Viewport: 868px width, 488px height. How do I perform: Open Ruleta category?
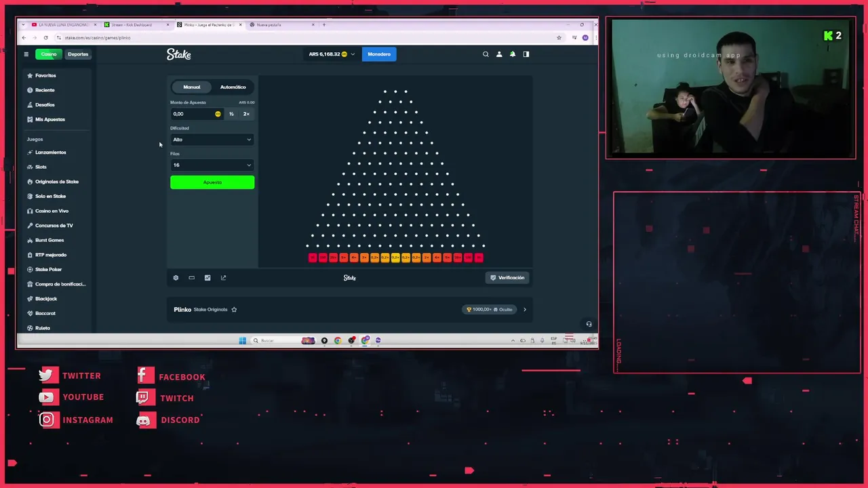(x=42, y=328)
